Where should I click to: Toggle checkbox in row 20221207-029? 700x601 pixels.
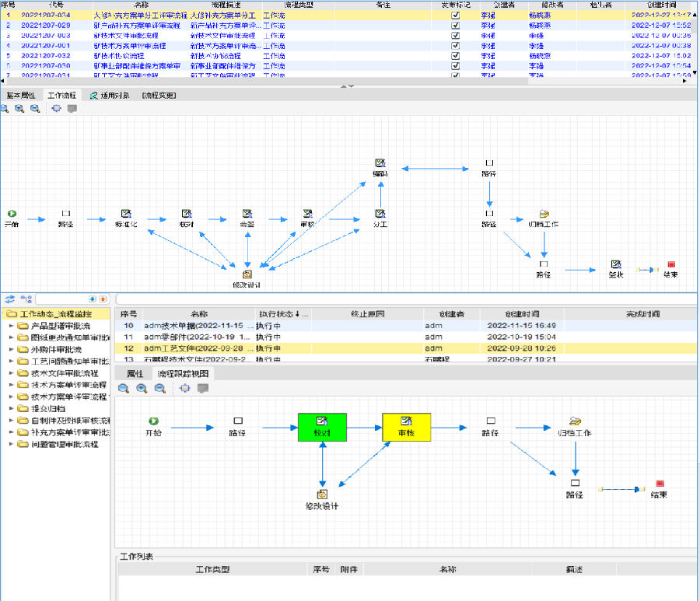point(455,26)
